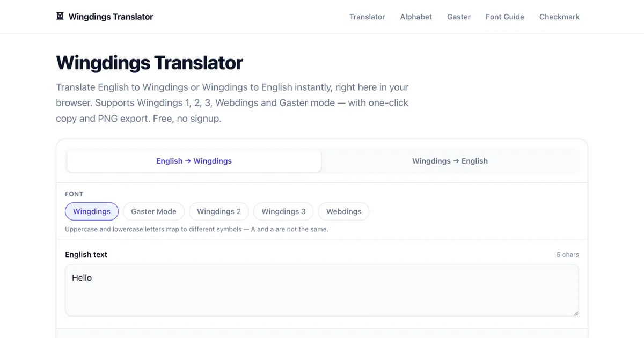Open the Alphabet page in navigation
644x338 pixels.
416,17
